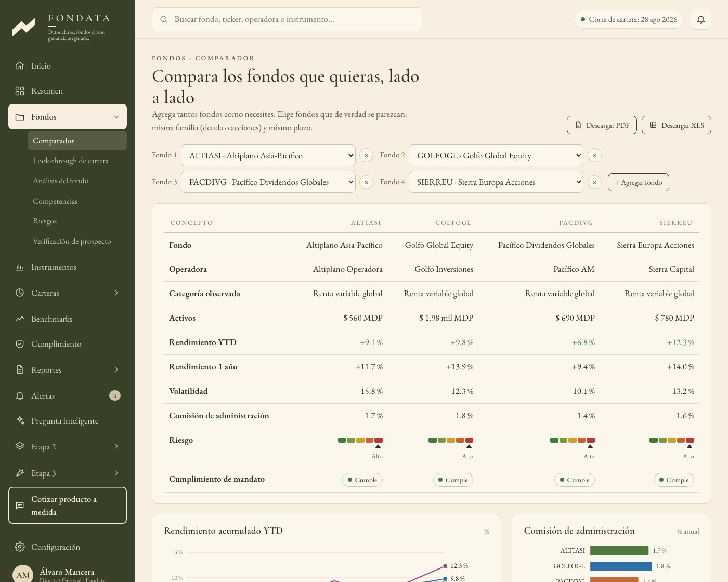
Task: Open Instrumentos bar chart icon
Action: click(x=20, y=267)
